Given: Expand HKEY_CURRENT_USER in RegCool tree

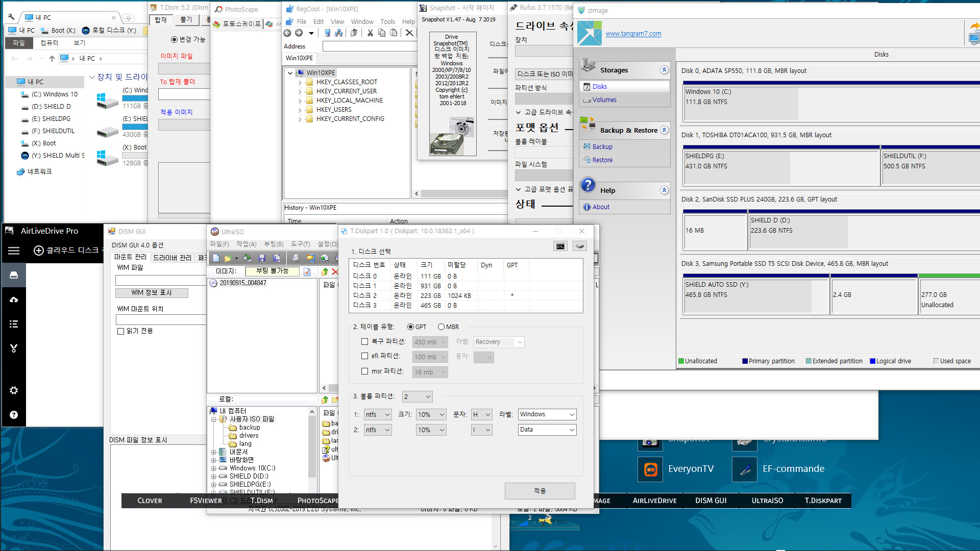Looking at the screenshot, I should pos(300,92).
